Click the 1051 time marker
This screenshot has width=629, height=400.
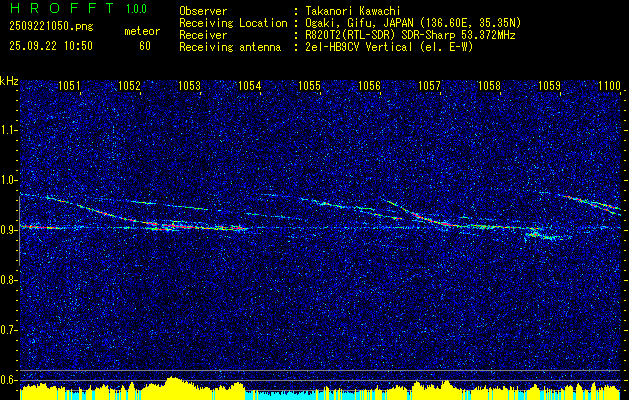coord(69,85)
